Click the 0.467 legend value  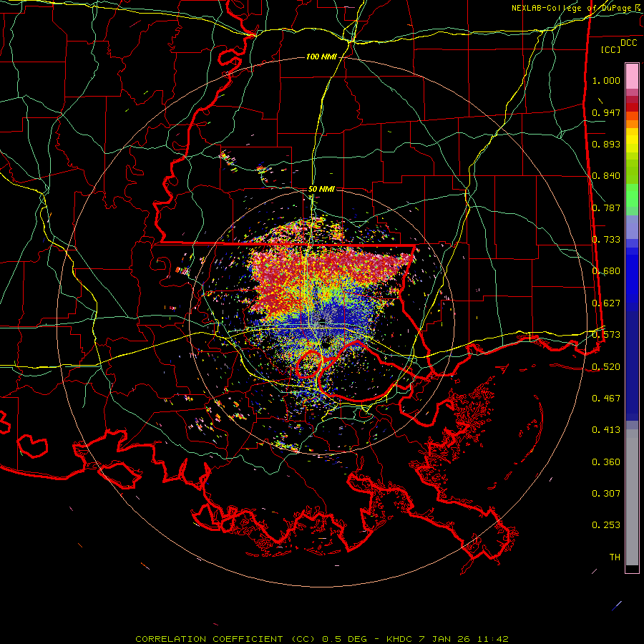click(606, 399)
